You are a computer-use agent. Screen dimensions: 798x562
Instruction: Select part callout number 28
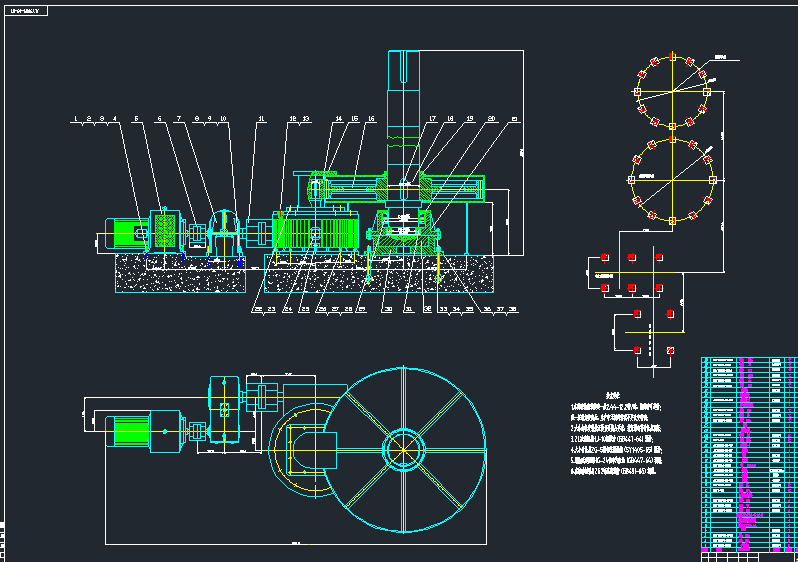pyautogui.click(x=348, y=309)
